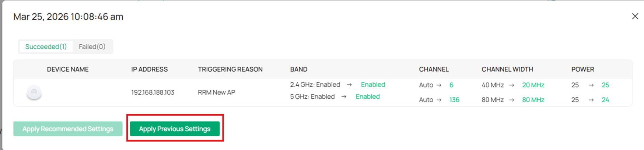Click the IP Address column header

149,69
